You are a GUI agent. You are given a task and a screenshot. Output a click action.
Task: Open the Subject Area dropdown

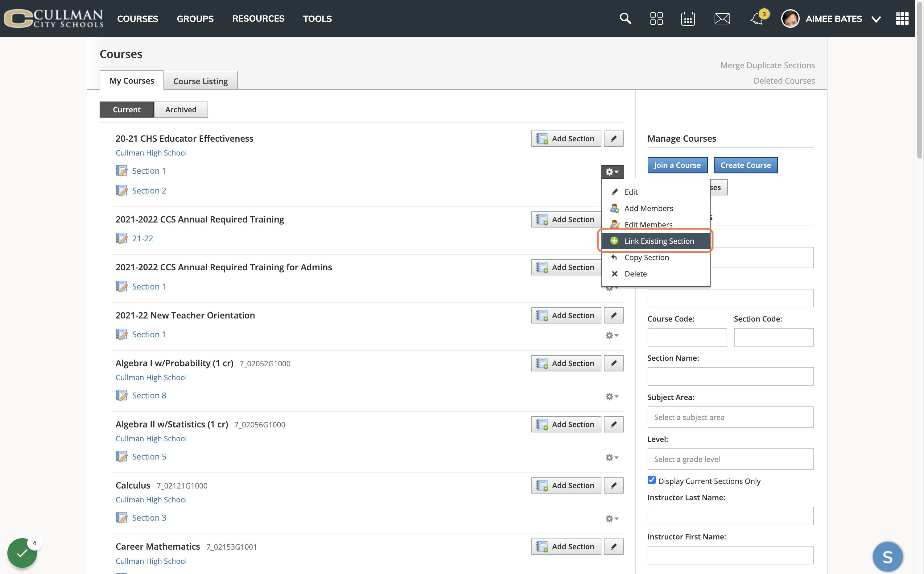(730, 417)
